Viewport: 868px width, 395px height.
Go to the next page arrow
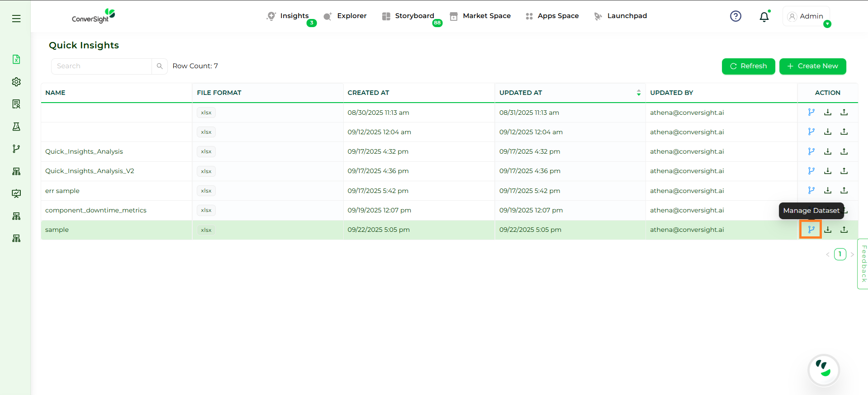tap(852, 254)
